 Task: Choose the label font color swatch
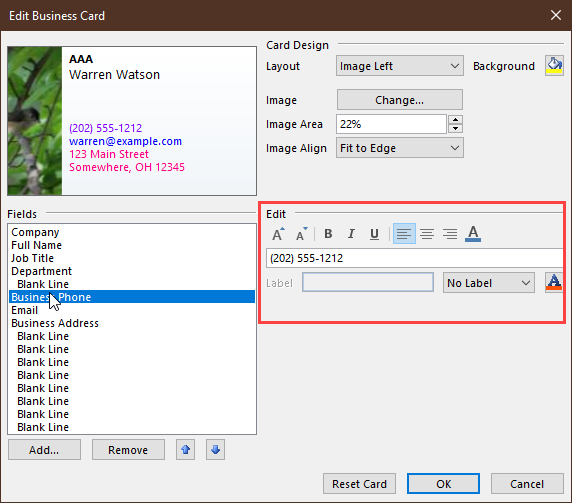554,282
